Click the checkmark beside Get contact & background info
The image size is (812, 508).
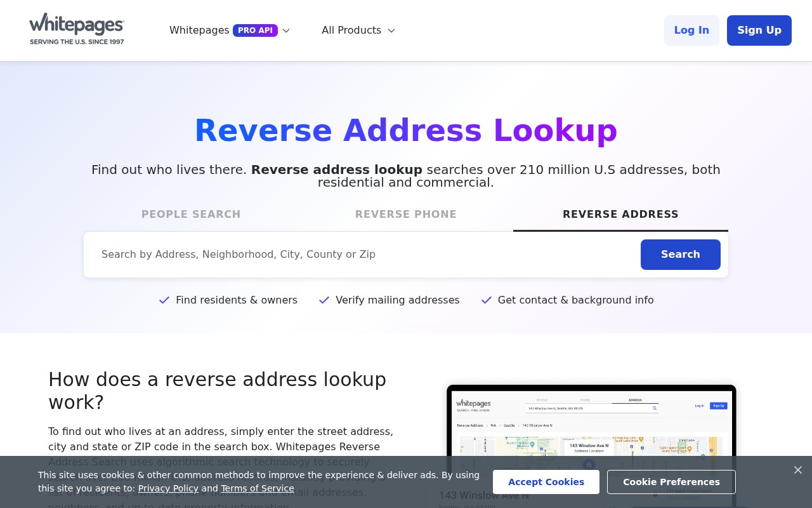(x=487, y=300)
